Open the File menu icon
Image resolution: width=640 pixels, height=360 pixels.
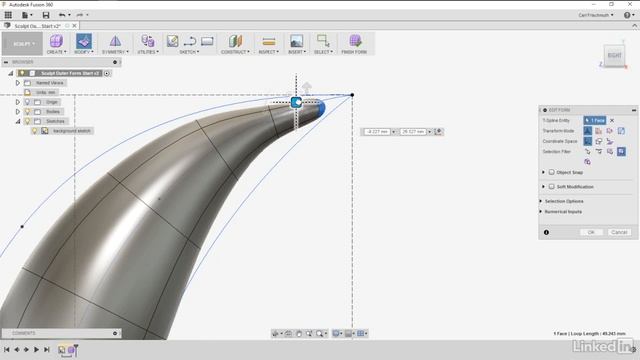[27, 15]
